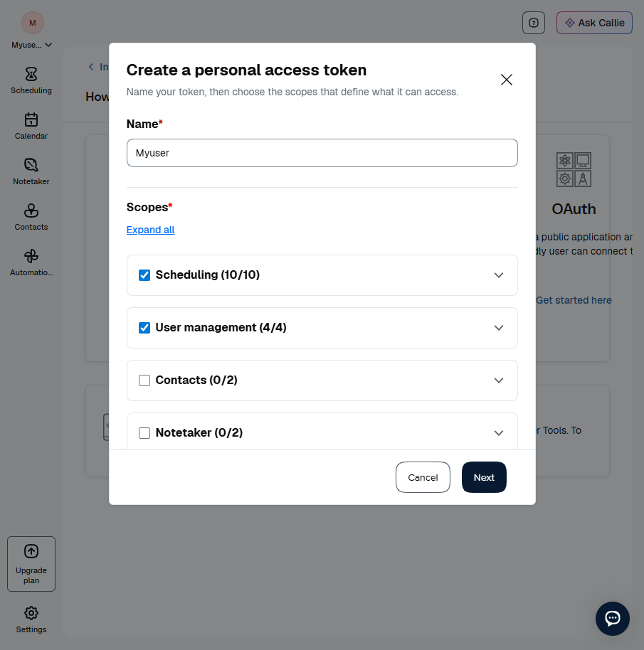Open the Myuser account dropdown
The image size is (644, 650).
(32, 45)
